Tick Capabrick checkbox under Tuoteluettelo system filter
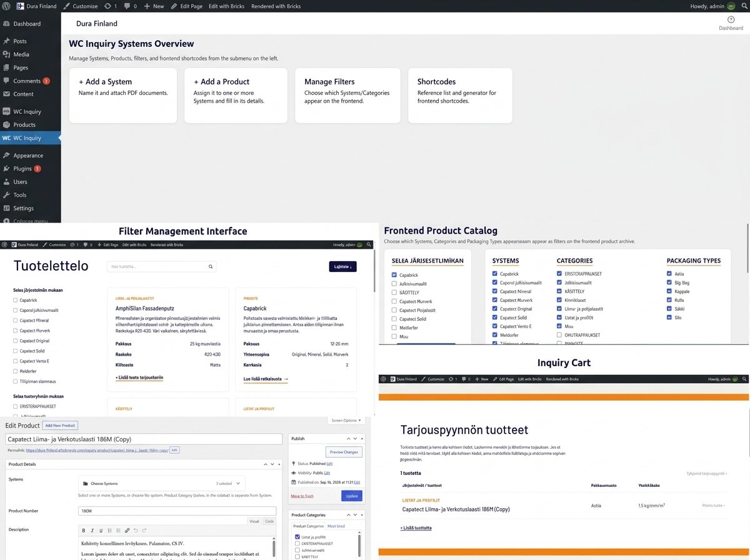The width and height of the screenshot is (750, 560). click(x=15, y=301)
